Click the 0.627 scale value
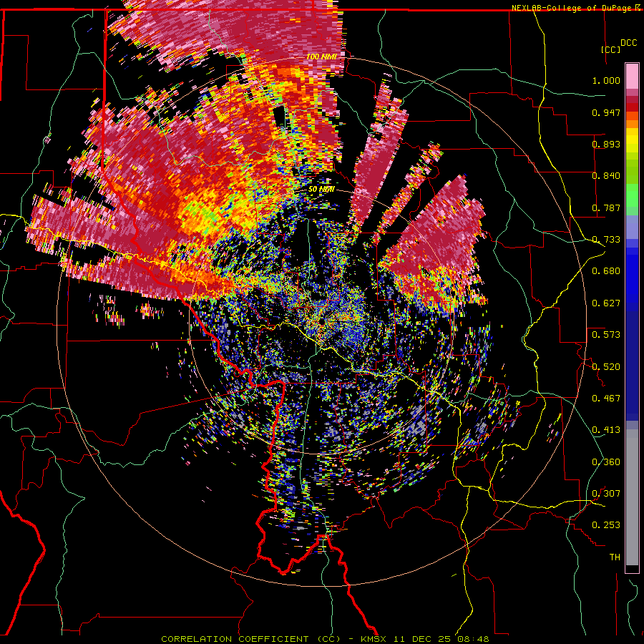The width and height of the screenshot is (644, 644). (606, 303)
